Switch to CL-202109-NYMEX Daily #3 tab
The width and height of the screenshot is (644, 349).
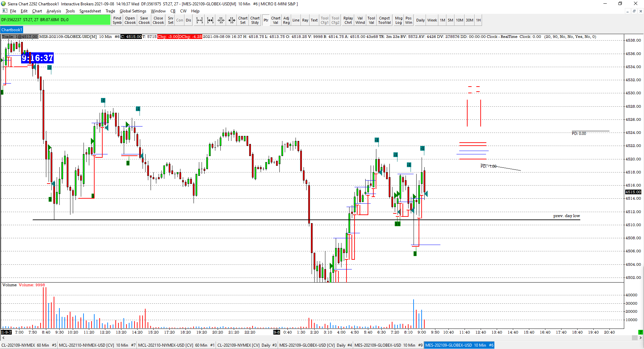[247, 345]
